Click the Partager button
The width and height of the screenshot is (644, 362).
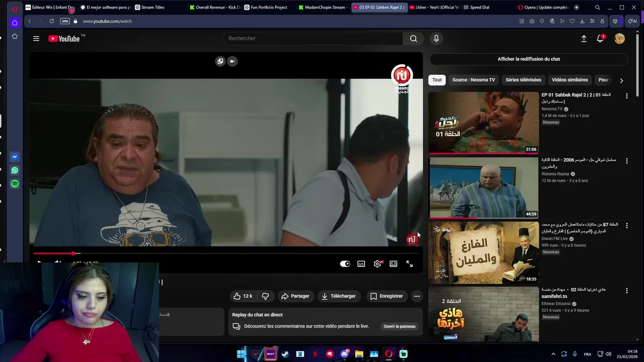pyautogui.click(x=295, y=296)
